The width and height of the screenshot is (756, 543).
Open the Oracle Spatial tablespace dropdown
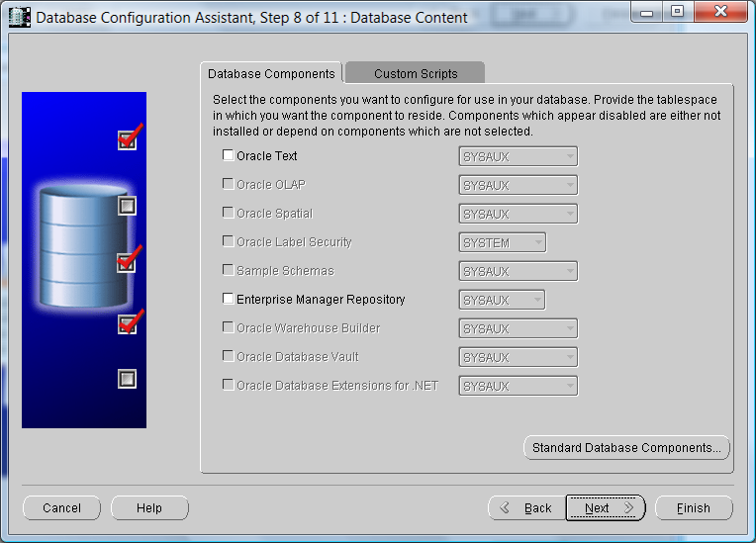(x=519, y=214)
